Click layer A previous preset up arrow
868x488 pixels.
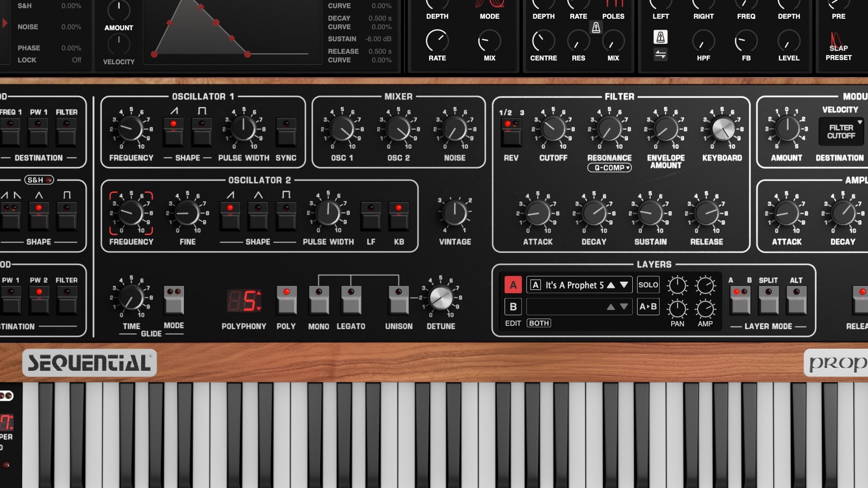(x=611, y=285)
